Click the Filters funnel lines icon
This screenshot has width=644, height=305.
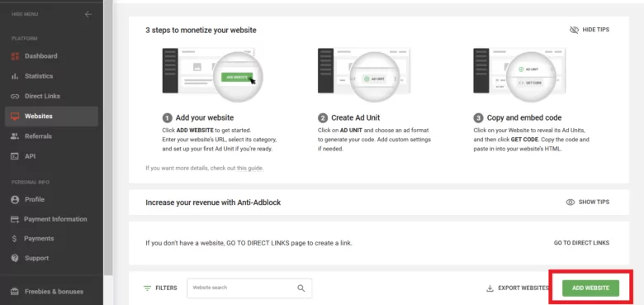(148, 288)
